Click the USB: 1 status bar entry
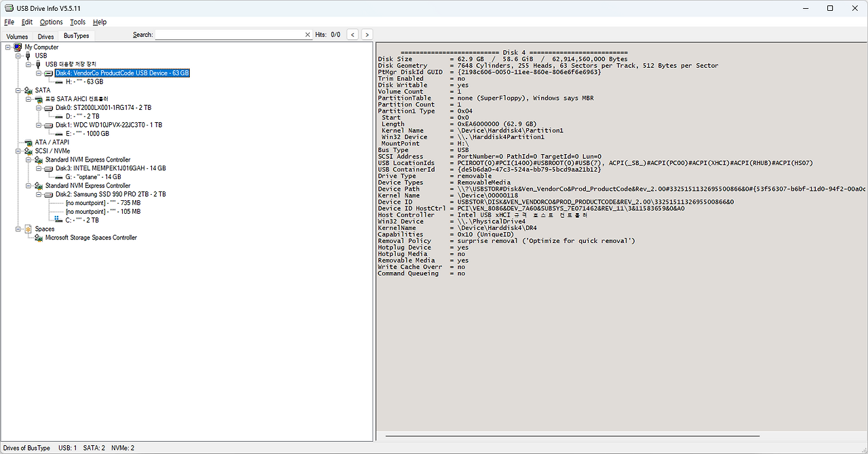 pyautogui.click(x=68, y=448)
